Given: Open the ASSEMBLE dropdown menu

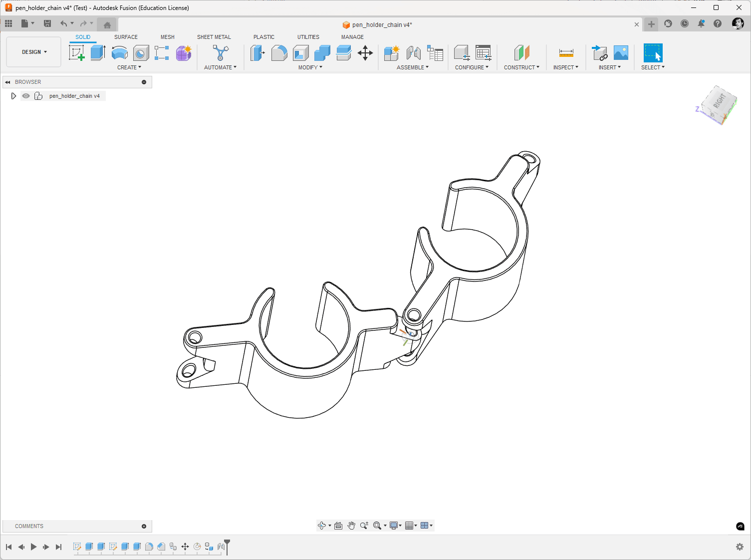Looking at the screenshot, I should (x=413, y=67).
